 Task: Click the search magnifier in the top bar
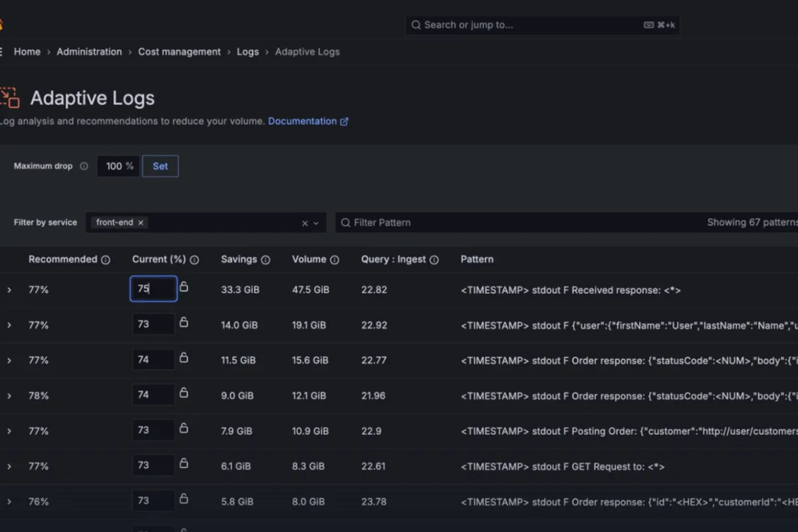coord(416,25)
